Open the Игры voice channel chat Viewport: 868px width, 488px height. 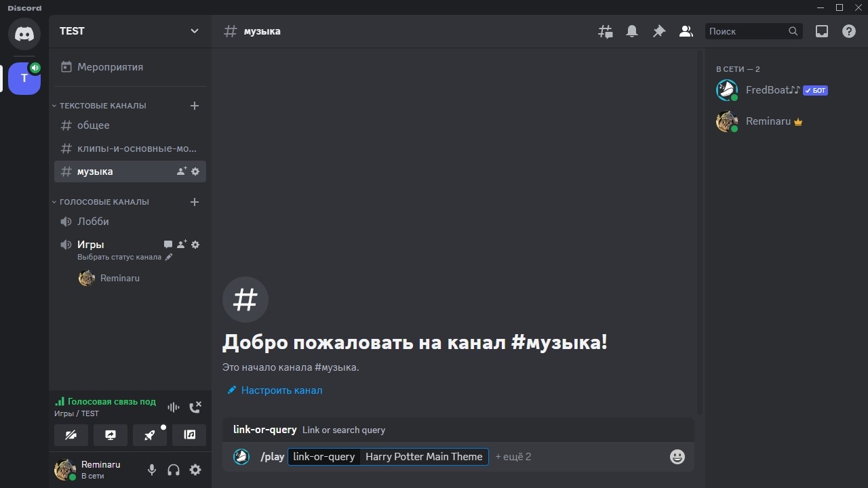pyautogui.click(x=168, y=245)
